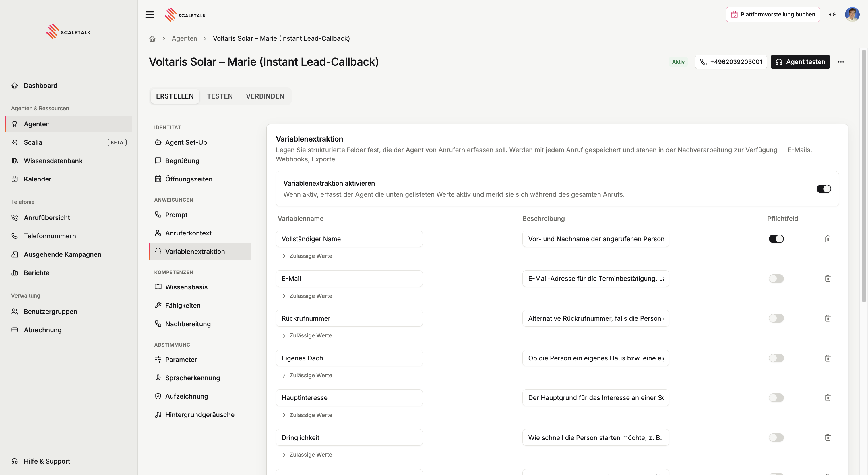Toggle Pflichtfeld for Vollständiger Name

[776, 239]
